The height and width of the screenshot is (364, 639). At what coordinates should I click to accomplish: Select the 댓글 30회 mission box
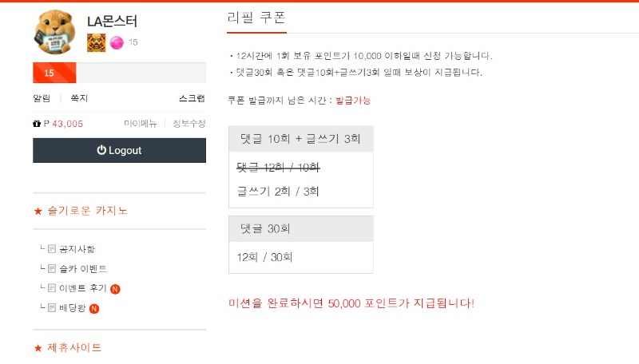tap(301, 245)
